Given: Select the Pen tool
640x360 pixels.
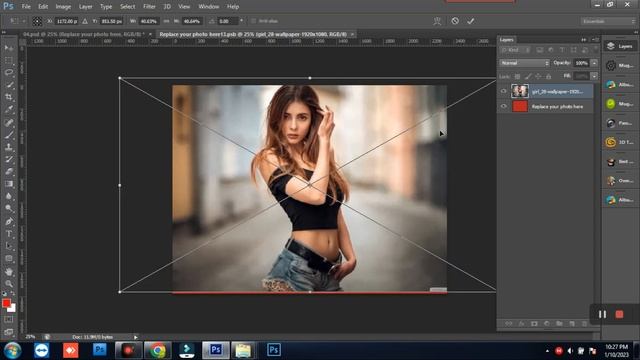Looking at the screenshot, I should pyautogui.click(x=9, y=221).
